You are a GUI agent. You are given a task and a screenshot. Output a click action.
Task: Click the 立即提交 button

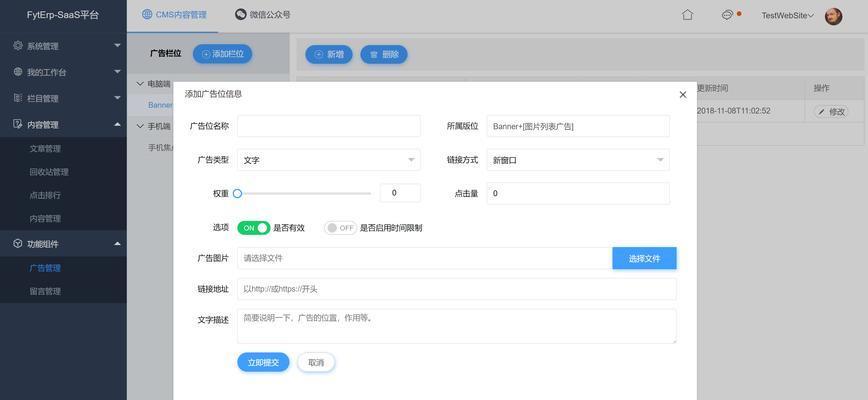(264, 362)
